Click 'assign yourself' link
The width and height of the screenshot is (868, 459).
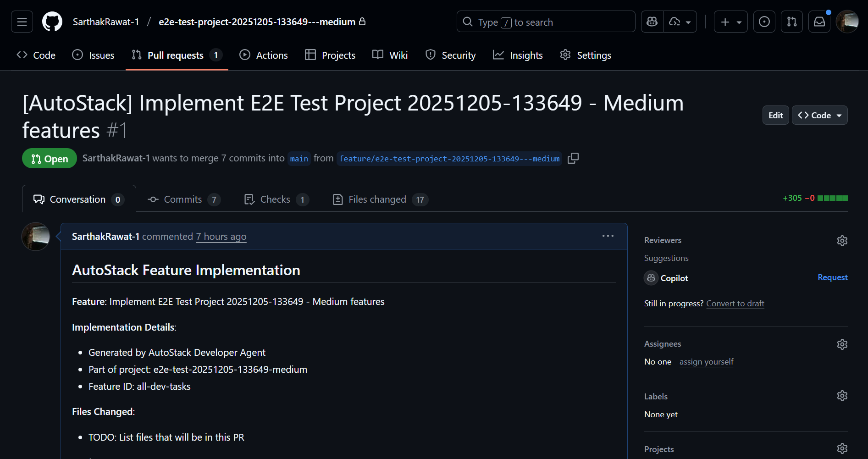click(x=707, y=362)
